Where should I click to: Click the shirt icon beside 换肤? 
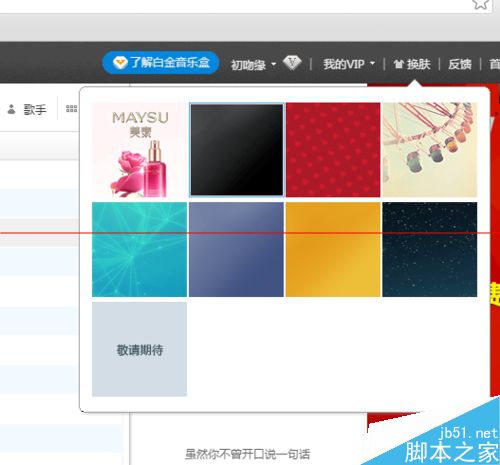[x=399, y=64]
